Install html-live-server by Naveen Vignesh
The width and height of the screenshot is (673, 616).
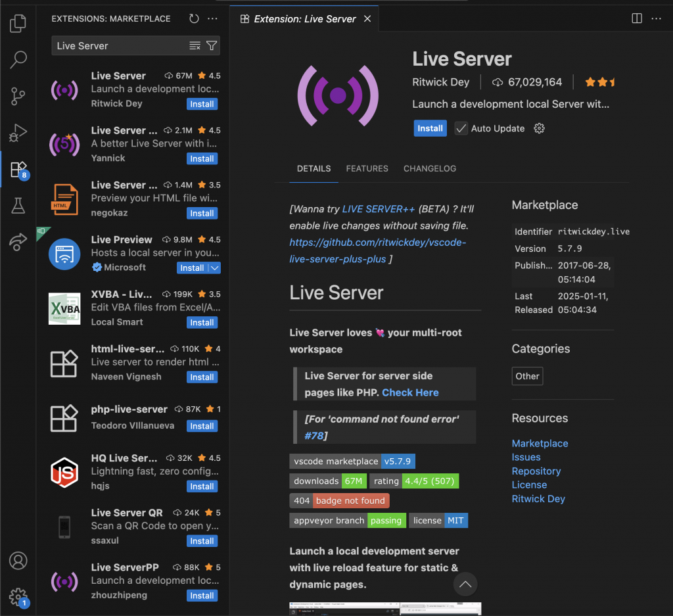tap(202, 377)
